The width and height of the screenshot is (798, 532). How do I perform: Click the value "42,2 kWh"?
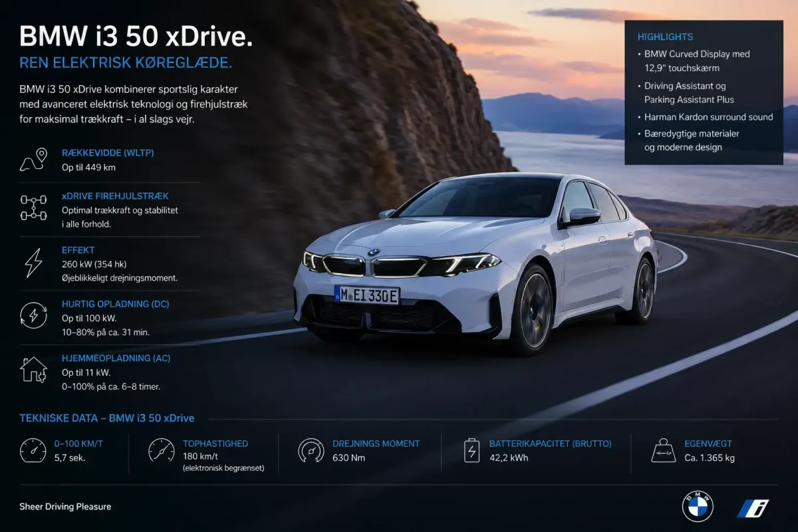coord(509,458)
